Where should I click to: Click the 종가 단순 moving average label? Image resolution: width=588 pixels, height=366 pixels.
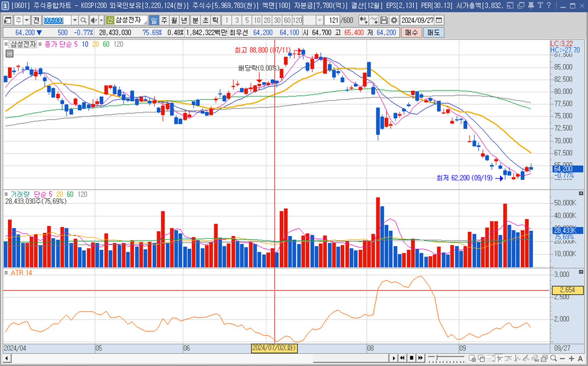[58, 44]
